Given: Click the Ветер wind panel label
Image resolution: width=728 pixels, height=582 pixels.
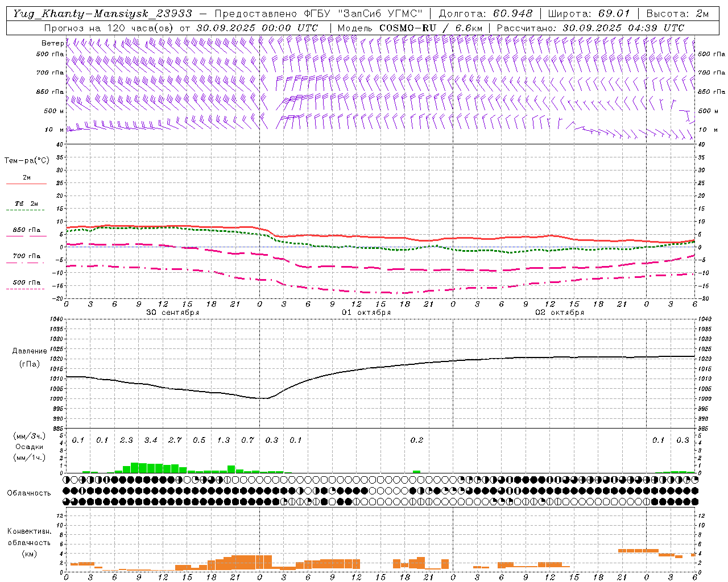Looking at the screenshot, I should (x=52, y=43).
